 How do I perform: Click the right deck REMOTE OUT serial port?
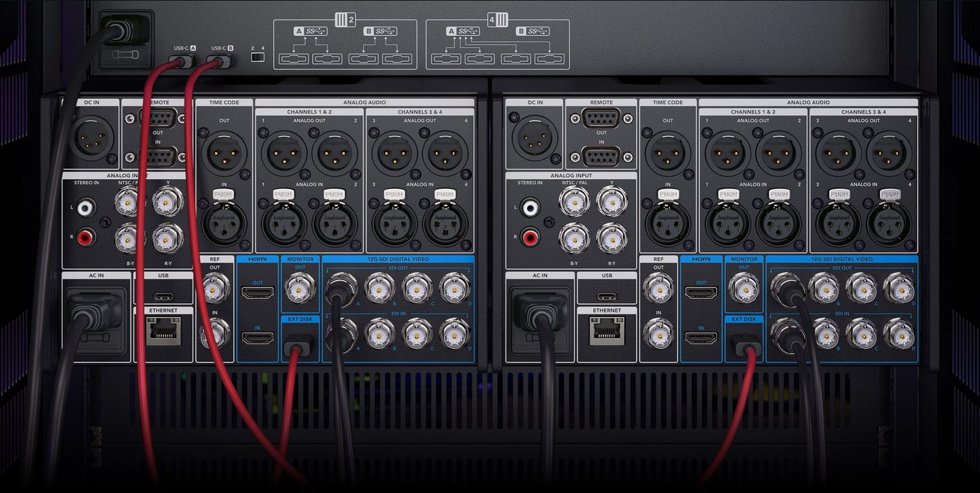[601, 117]
